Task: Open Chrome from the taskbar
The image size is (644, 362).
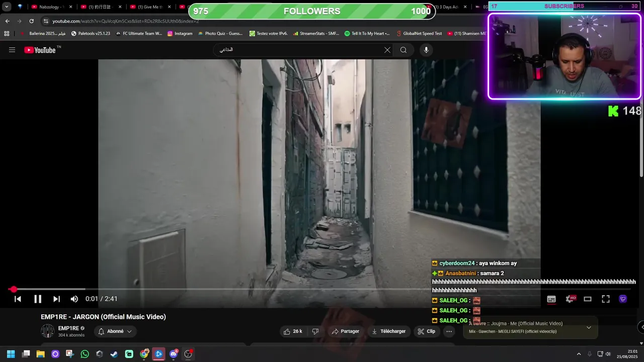Action: tap(144, 354)
